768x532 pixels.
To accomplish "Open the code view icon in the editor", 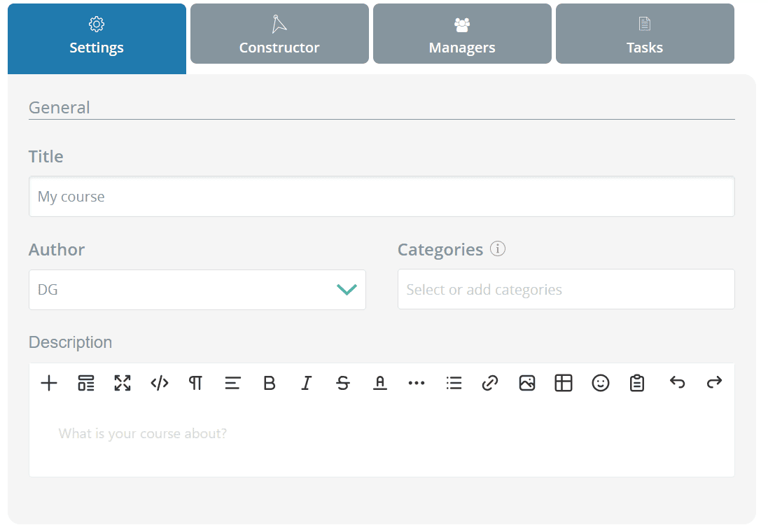I will tap(159, 383).
